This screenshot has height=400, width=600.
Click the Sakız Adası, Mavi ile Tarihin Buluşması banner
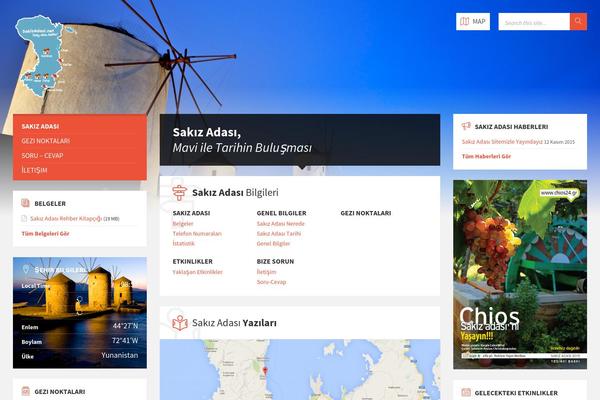point(300,140)
